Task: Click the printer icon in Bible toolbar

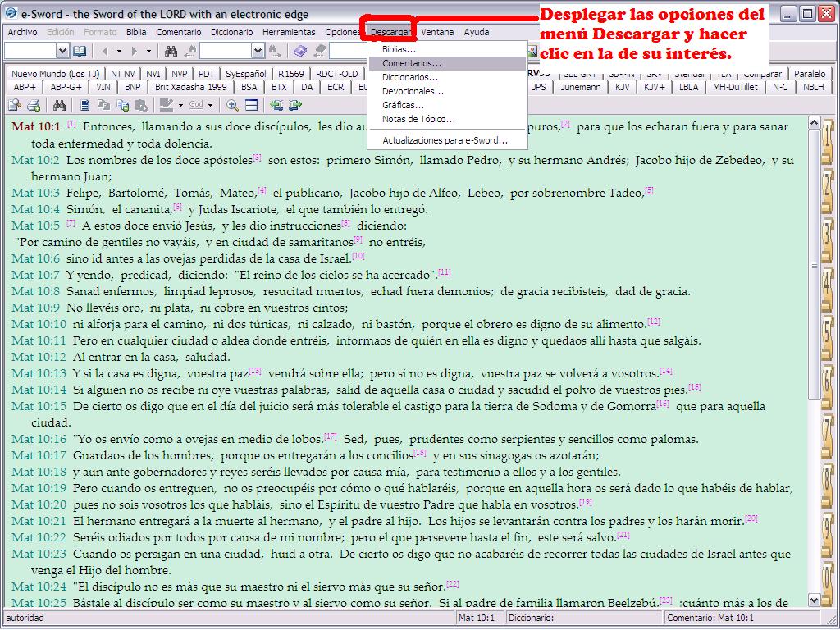Action: point(34,106)
